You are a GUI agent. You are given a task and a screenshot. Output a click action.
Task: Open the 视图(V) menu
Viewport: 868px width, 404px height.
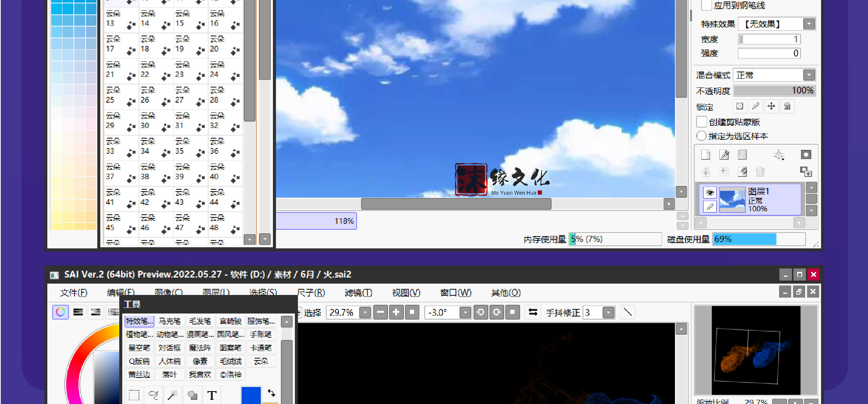(x=406, y=293)
